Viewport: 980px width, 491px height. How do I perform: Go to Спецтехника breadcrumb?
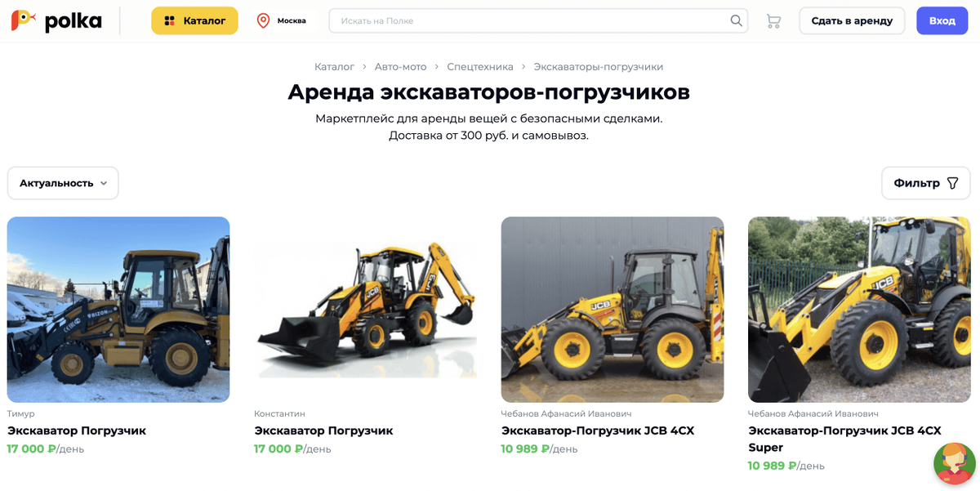(x=480, y=67)
